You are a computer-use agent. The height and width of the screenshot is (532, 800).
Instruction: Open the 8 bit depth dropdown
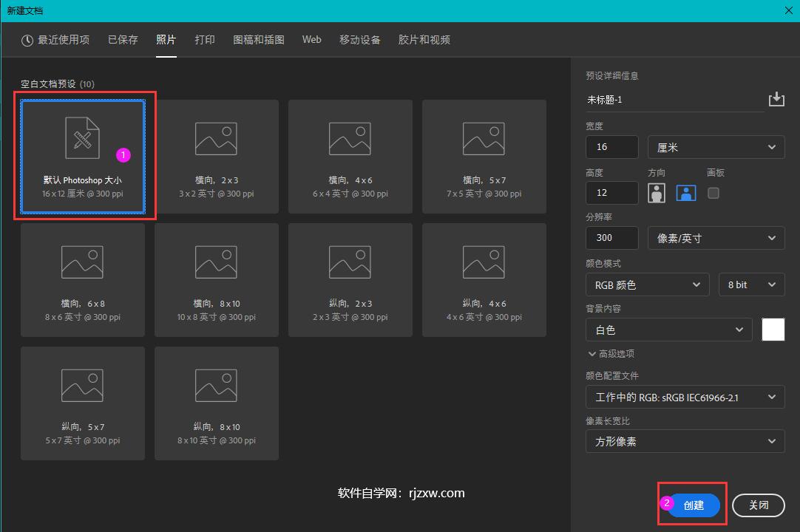tap(751, 284)
